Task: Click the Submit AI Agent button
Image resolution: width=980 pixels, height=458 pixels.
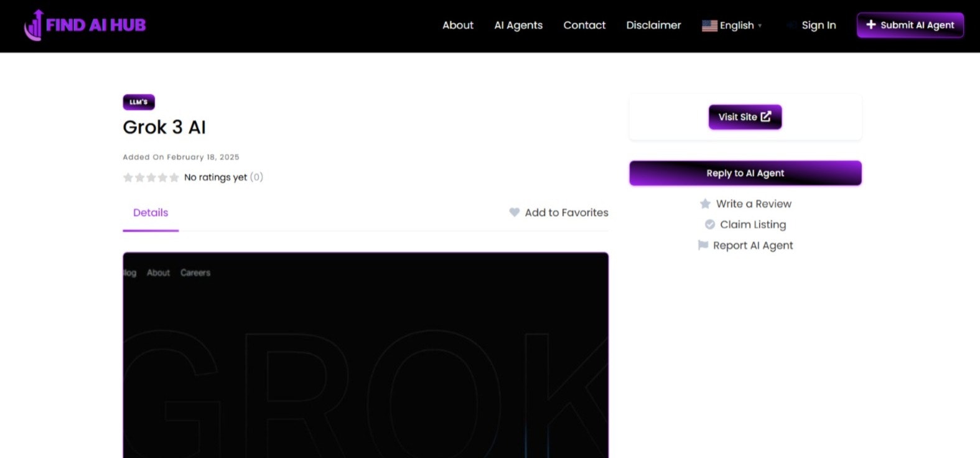Action: pos(910,25)
